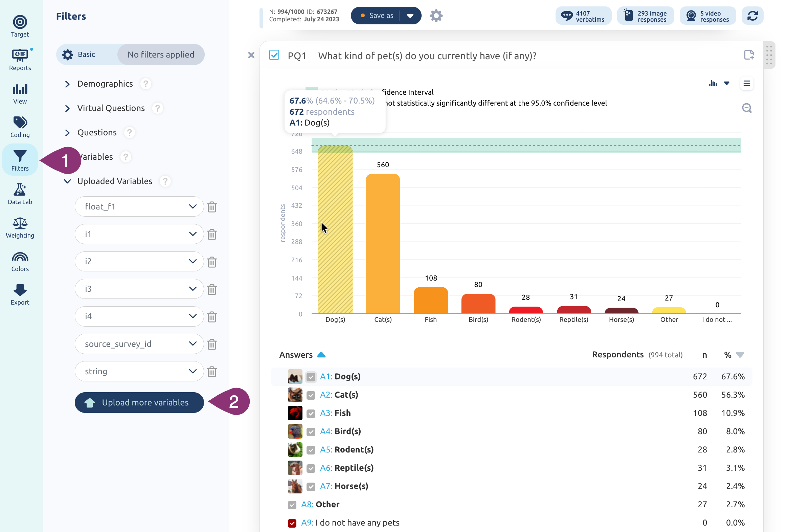The height and width of the screenshot is (532, 789).
Task: Delete the float_f1 uploaded variable
Action: click(212, 207)
